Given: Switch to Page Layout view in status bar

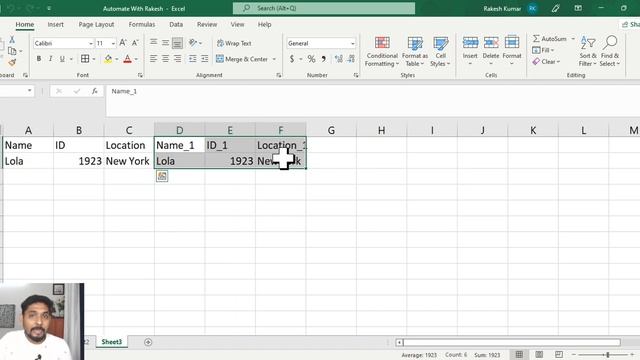Looking at the screenshot, I should tap(539, 355).
